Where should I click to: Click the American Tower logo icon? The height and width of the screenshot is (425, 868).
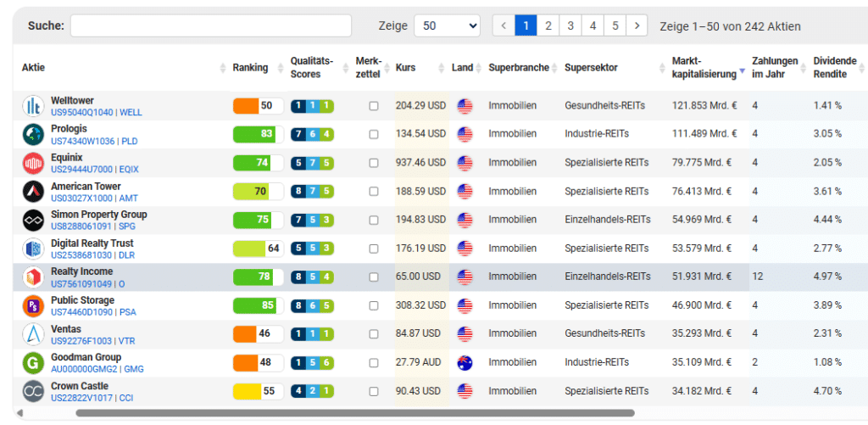click(x=33, y=192)
